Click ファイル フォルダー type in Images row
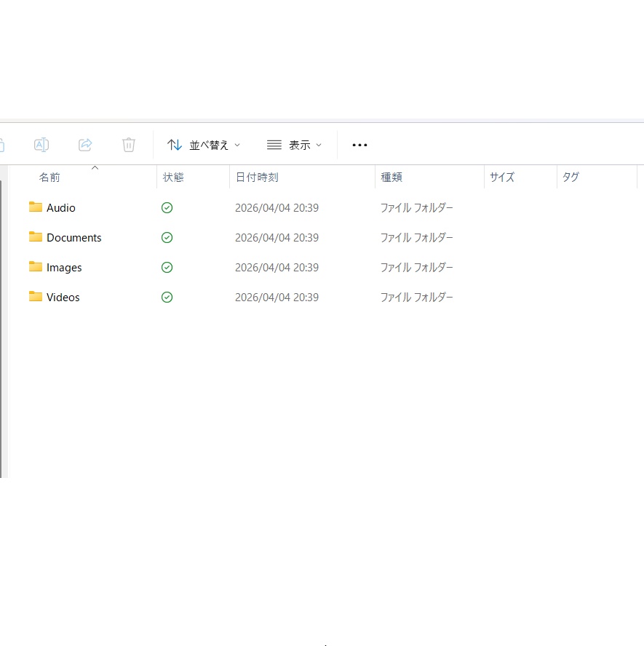The image size is (644, 646). (x=416, y=268)
